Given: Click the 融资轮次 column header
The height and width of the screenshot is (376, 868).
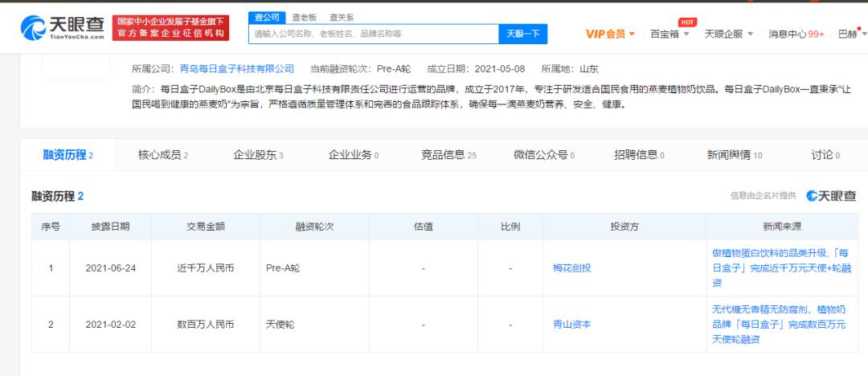Looking at the screenshot, I should click(x=314, y=227).
